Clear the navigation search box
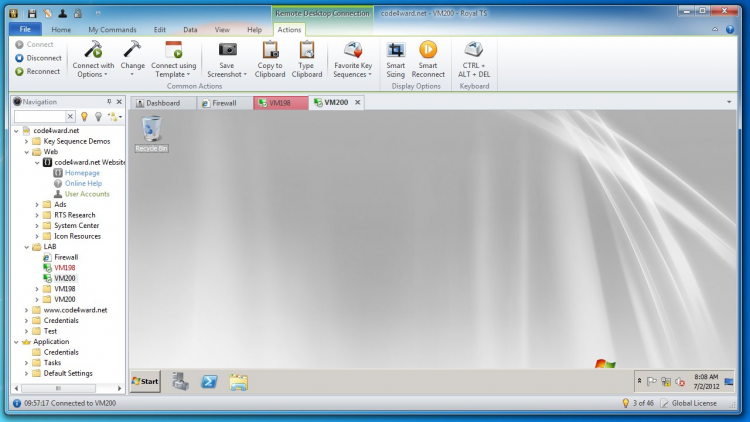Image resolution: width=750 pixels, height=422 pixels. click(70, 116)
